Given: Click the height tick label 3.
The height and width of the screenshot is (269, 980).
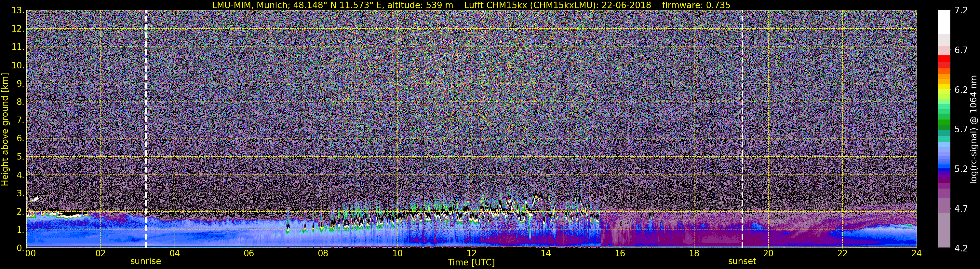Looking at the screenshot, I should [20, 193].
